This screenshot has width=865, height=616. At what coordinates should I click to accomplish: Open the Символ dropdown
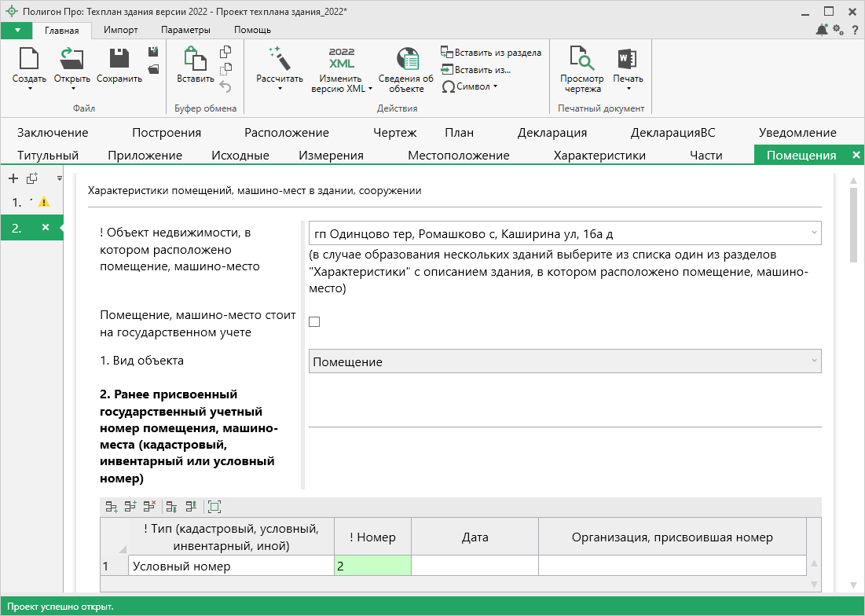point(470,86)
